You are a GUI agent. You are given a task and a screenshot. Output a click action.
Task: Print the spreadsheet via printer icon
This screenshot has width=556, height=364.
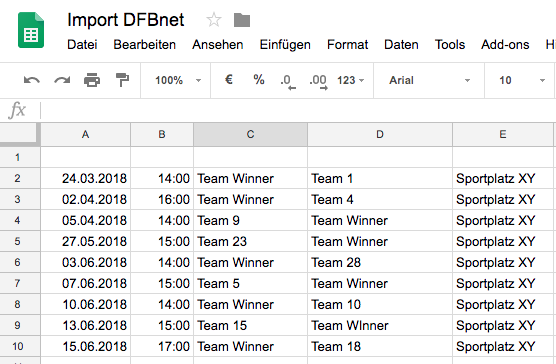tap(92, 80)
